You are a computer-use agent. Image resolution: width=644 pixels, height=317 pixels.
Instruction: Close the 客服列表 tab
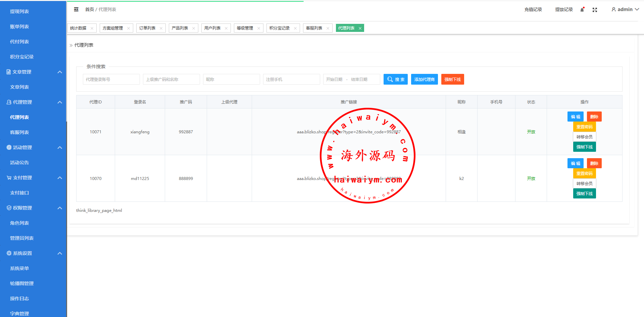pyautogui.click(x=328, y=28)
